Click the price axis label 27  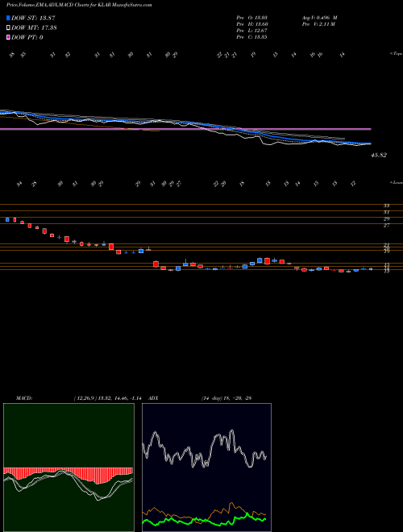point(386,225)
